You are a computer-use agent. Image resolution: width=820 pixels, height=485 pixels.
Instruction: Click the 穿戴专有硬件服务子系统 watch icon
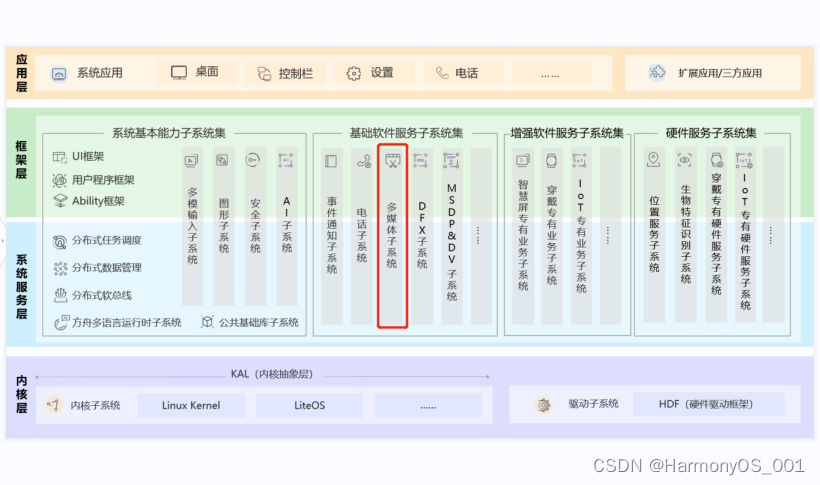[x=716, y=160]
